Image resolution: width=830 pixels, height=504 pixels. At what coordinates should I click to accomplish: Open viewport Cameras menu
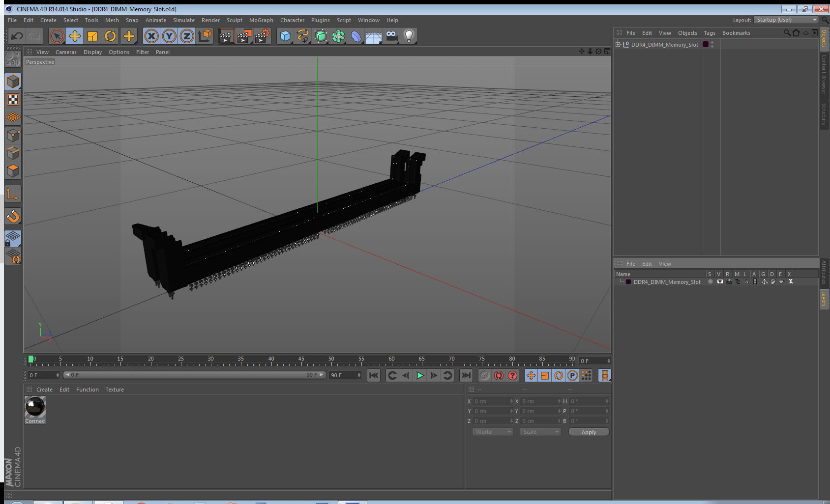(66, 52)
